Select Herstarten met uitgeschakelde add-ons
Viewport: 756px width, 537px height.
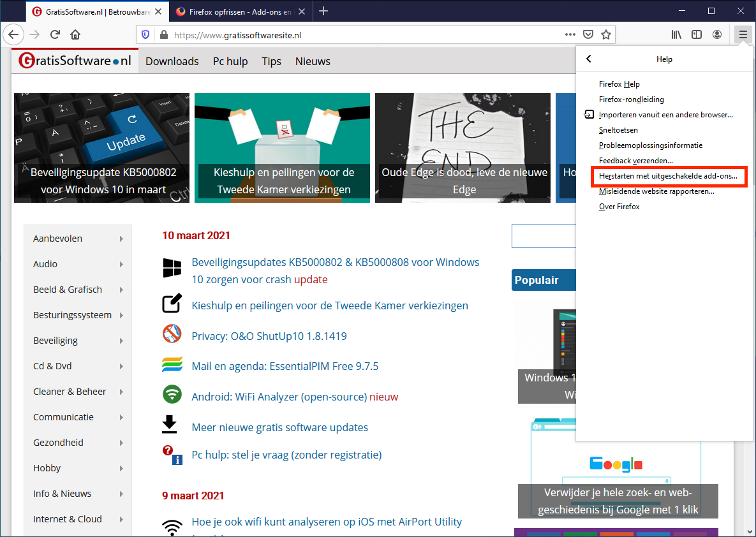(667, 176)
